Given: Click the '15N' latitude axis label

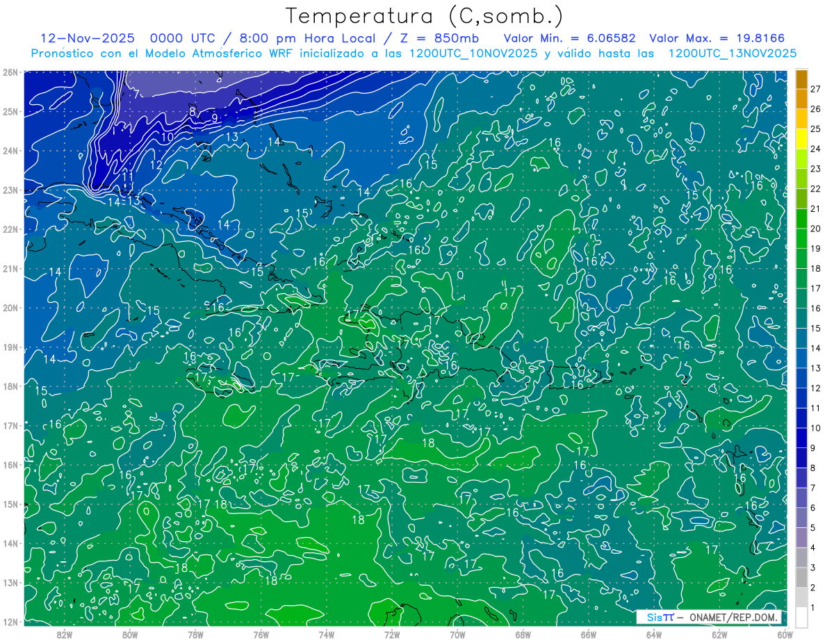Looking at the screenshot, I should pyautogui.click(x=10, y=504).
